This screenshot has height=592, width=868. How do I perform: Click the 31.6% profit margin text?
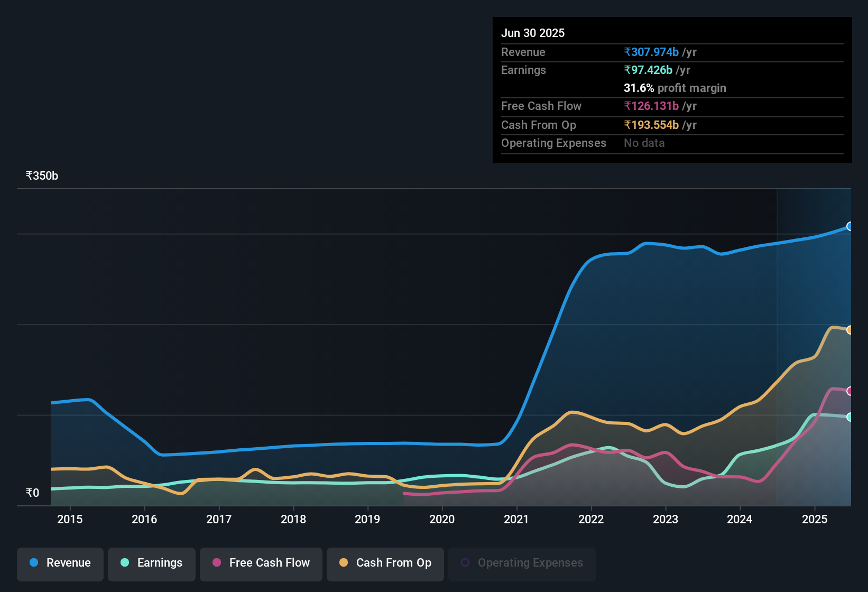point(675,88)
